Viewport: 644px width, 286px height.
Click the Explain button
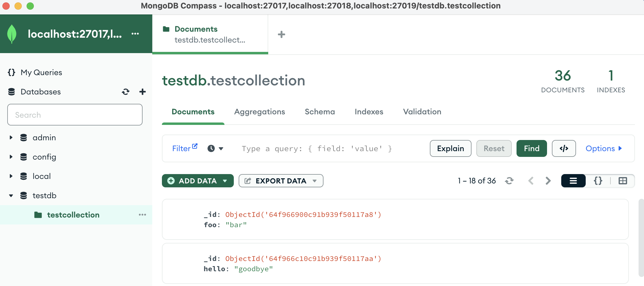450,148
